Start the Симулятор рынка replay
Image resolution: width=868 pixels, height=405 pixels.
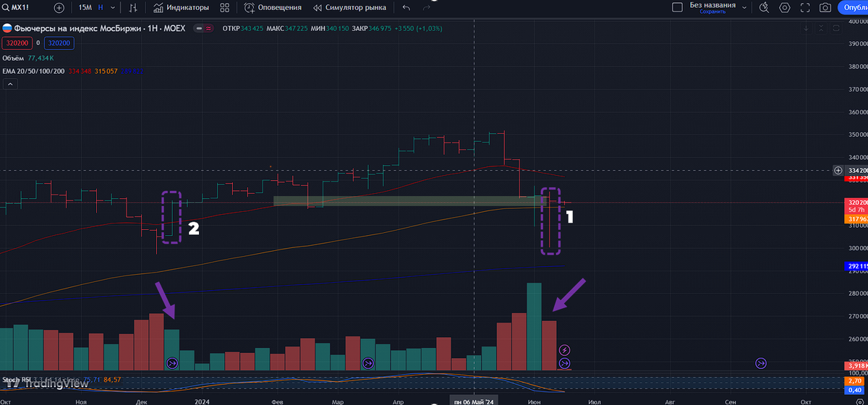(350, 7)
